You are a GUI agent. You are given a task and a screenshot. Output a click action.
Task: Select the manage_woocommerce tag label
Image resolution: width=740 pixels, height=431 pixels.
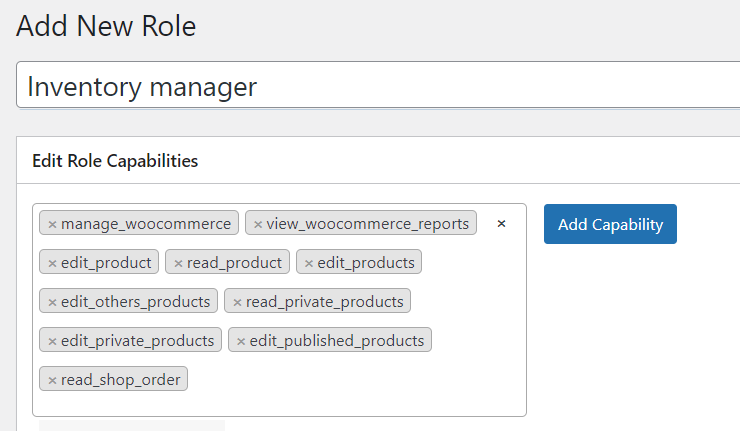(146, 223)
